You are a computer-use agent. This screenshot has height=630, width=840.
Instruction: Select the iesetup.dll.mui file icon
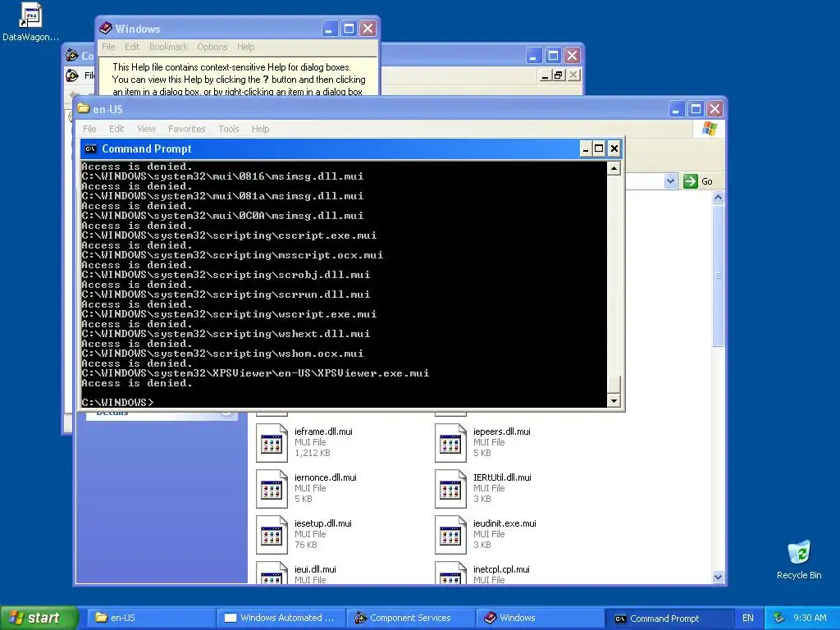272,535
